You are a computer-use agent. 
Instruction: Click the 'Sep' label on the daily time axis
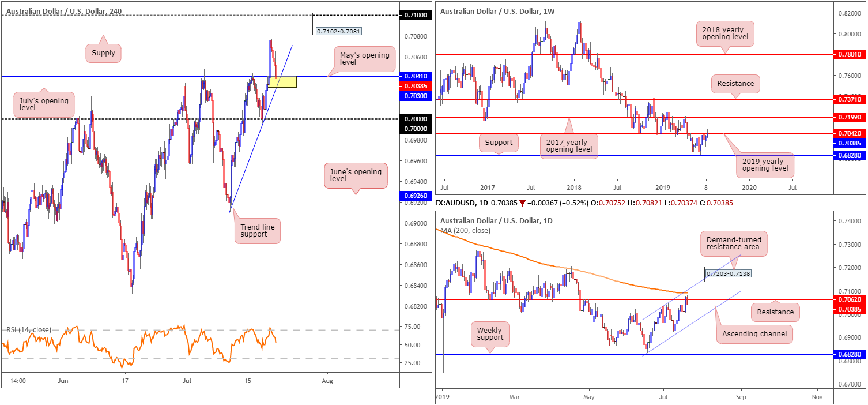(741, 397)
